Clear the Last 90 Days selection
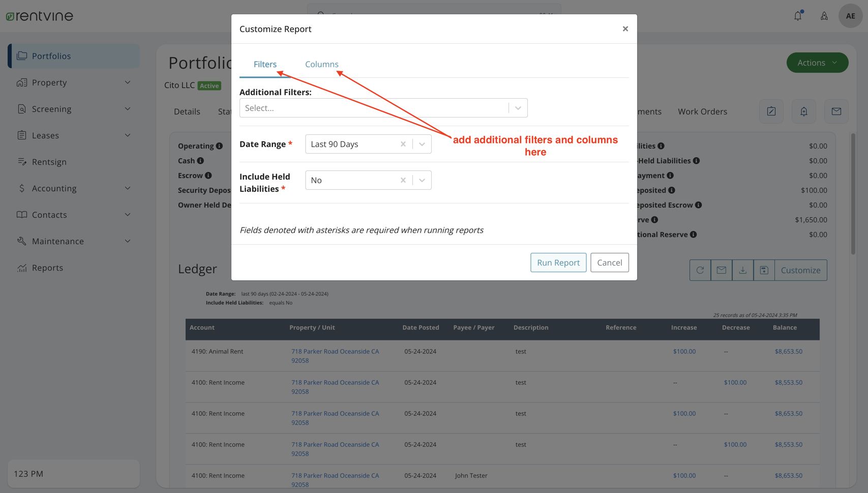Screen dimensions: 868x493 point(403,144)
